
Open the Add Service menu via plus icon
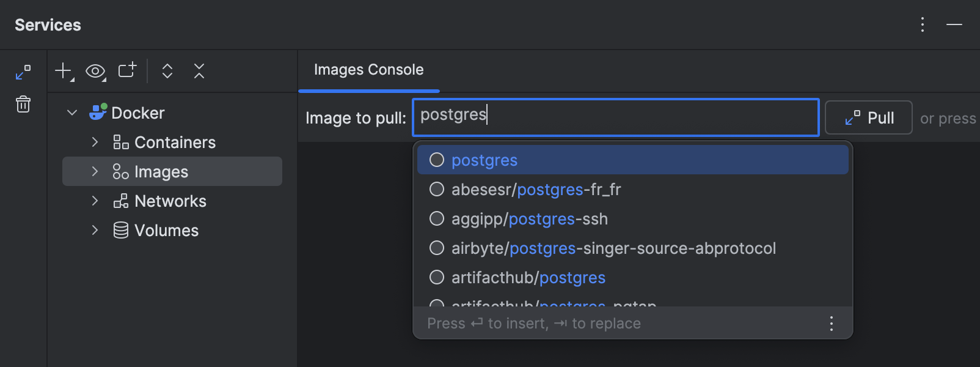63,71
